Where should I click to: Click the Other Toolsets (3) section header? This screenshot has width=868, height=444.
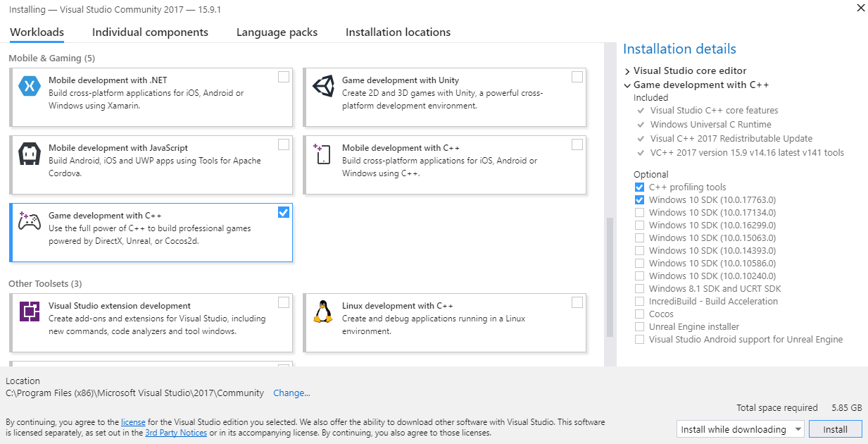[45, 284]
